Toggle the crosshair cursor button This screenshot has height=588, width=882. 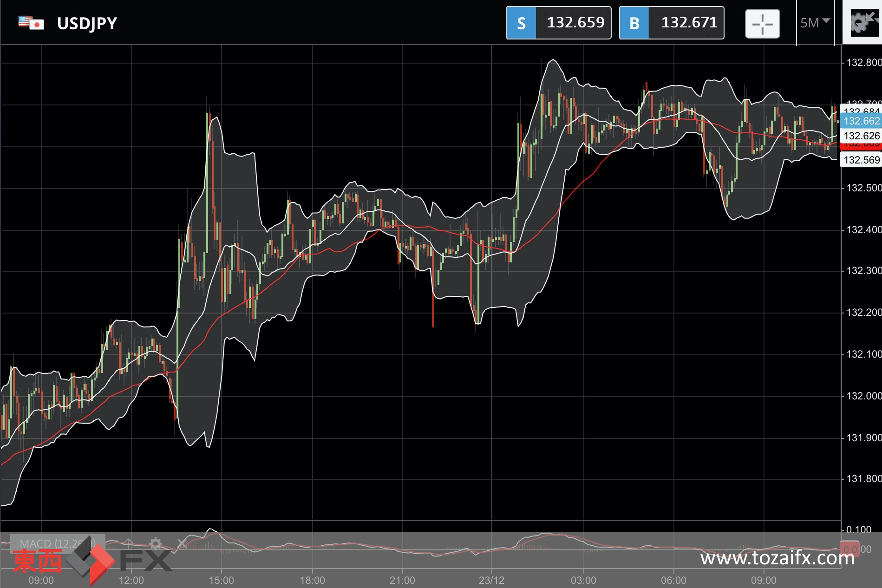762,24
